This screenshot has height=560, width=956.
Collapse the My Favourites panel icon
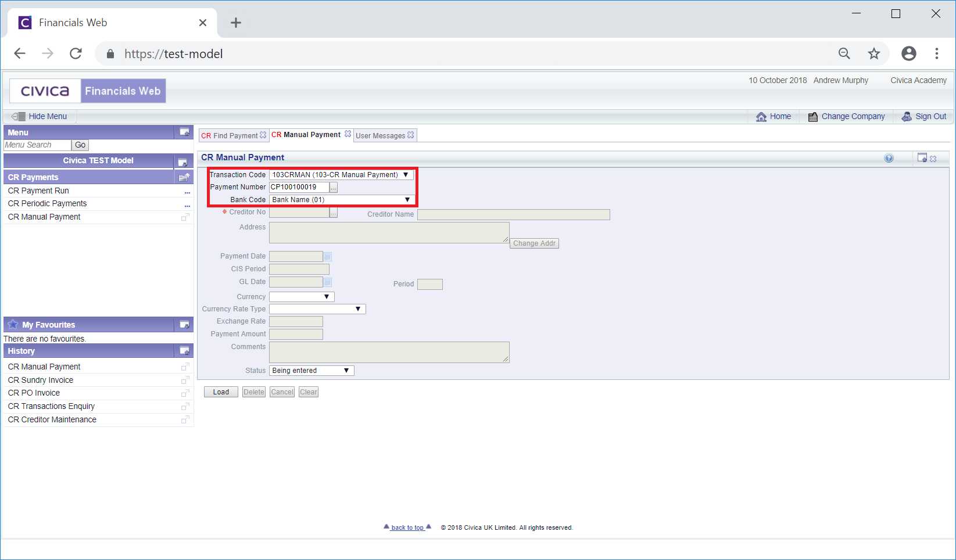pos(184,324)
